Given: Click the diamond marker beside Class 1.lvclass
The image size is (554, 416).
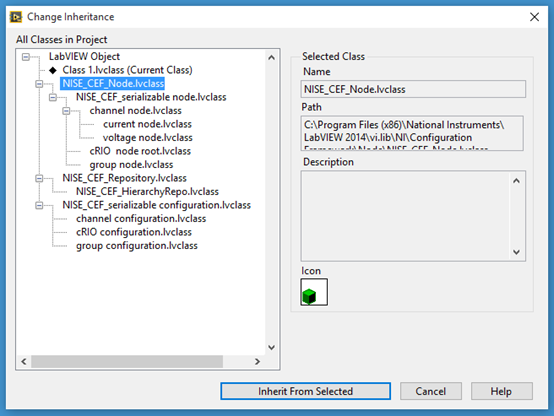Looking at the screenshot, I should coord(53,70).
